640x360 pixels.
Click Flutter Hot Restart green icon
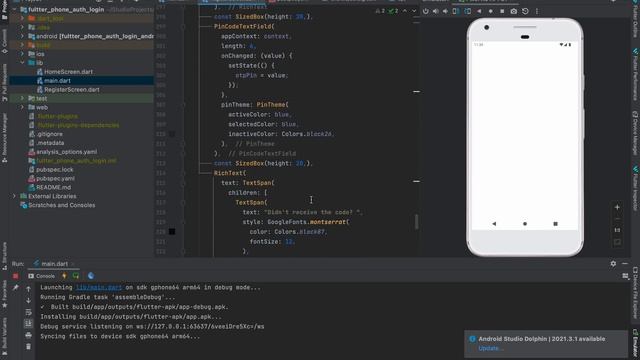pos(76,276)
